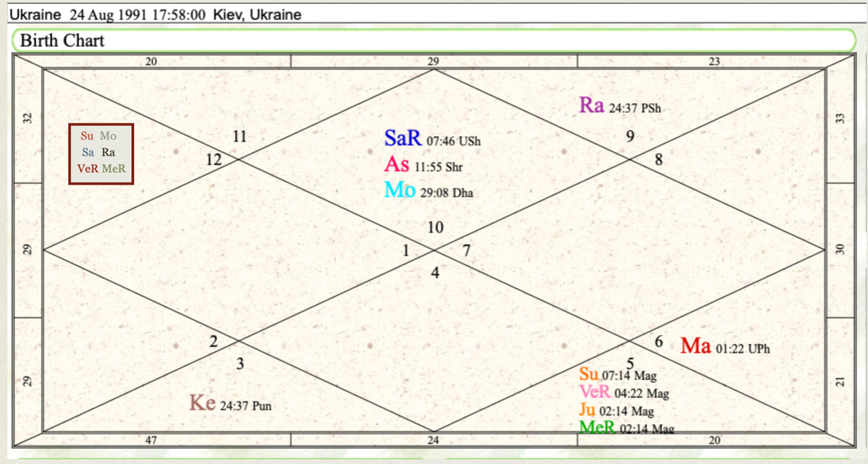Viewport: 868px width, 464px height.
Task: Click house sign number 12
Action: tap(213, 161)
